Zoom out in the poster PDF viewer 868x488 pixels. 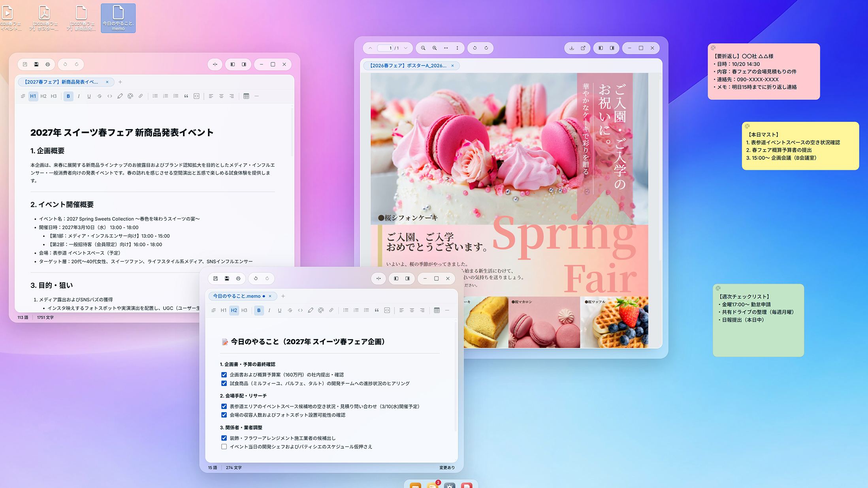(x=423, y=48)
